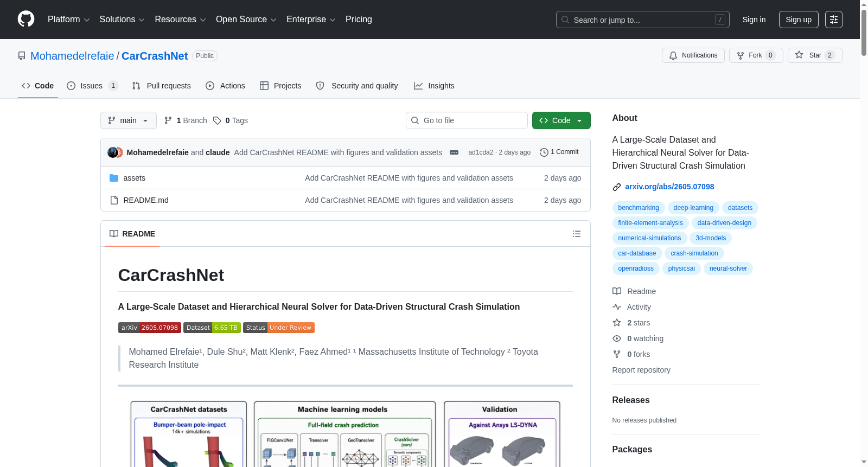Expand the Open Source menu
Screen dimensions: 868x467
(246, 20)
